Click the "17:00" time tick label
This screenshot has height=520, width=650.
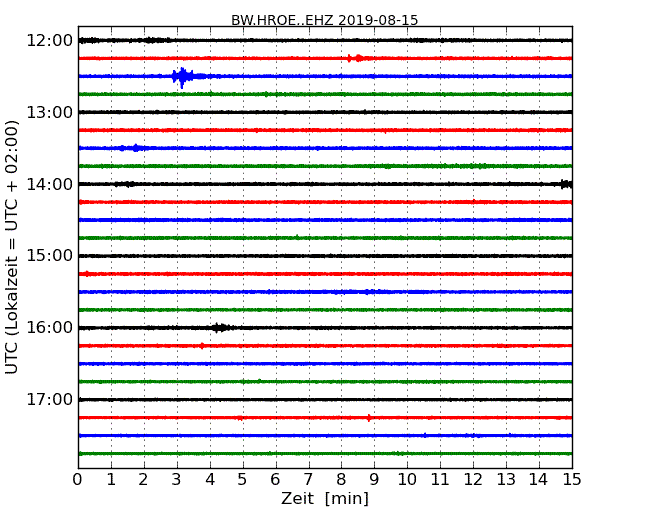coord(50,400)
